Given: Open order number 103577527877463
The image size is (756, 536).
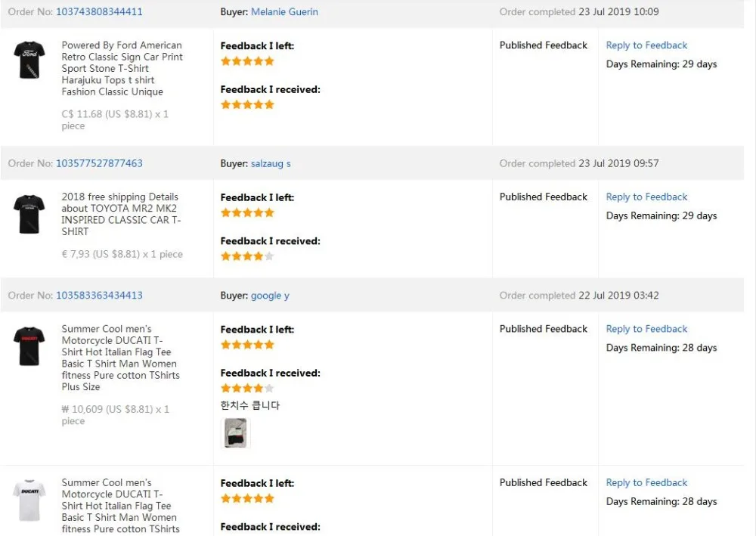Looking at the screenshot, I should pos(99,163).
